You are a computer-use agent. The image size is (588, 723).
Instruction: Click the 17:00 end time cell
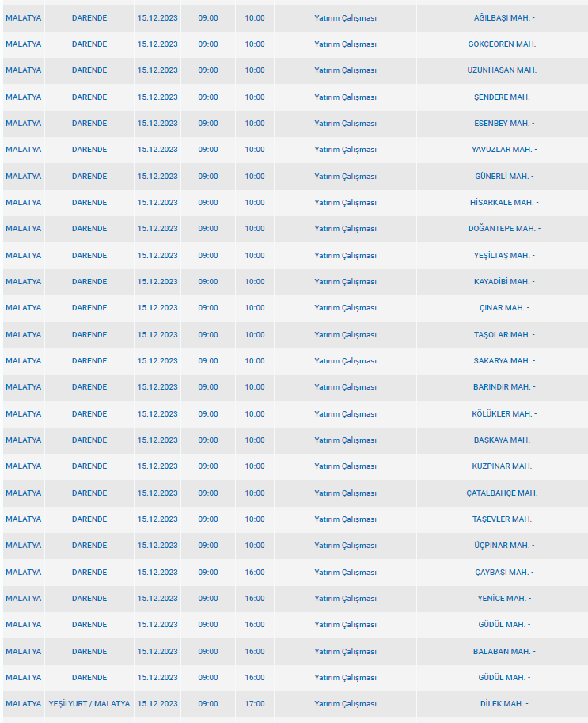click(255, 704)
